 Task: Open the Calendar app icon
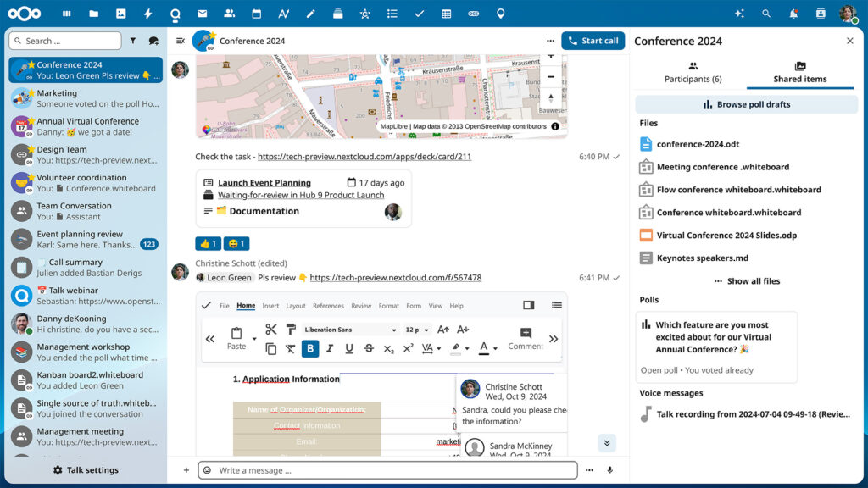(x=257, y=14)
